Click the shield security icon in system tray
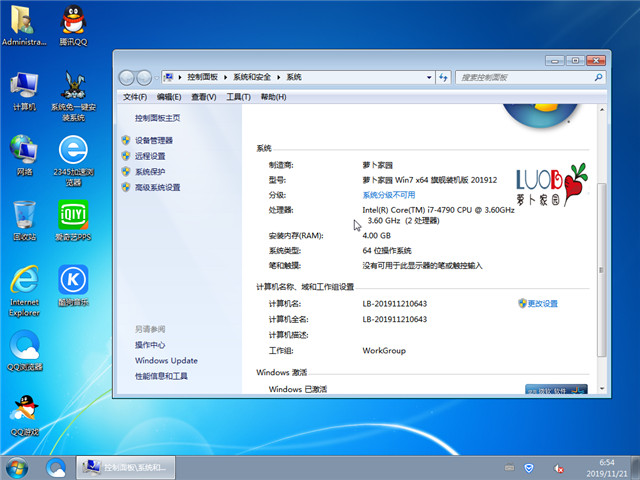This screenshot has width=640, height=480. [529, 468]
